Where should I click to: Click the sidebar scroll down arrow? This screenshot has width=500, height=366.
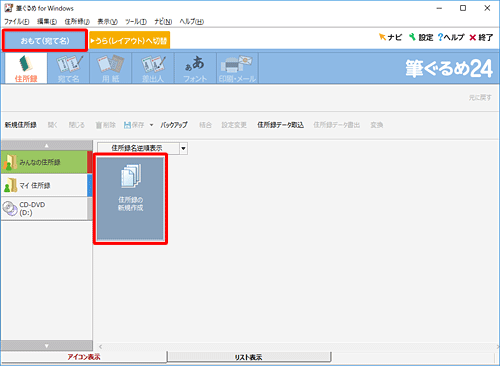point(47,346)
